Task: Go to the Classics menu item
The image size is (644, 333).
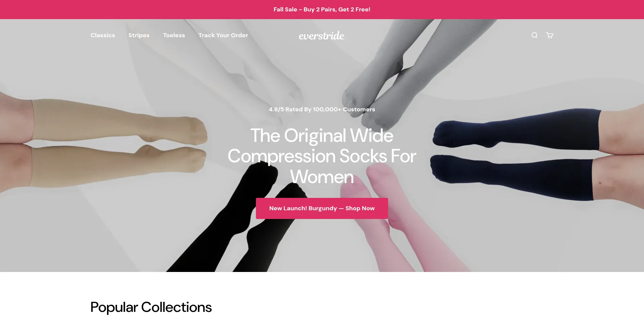Action: [x=103, y=35]
